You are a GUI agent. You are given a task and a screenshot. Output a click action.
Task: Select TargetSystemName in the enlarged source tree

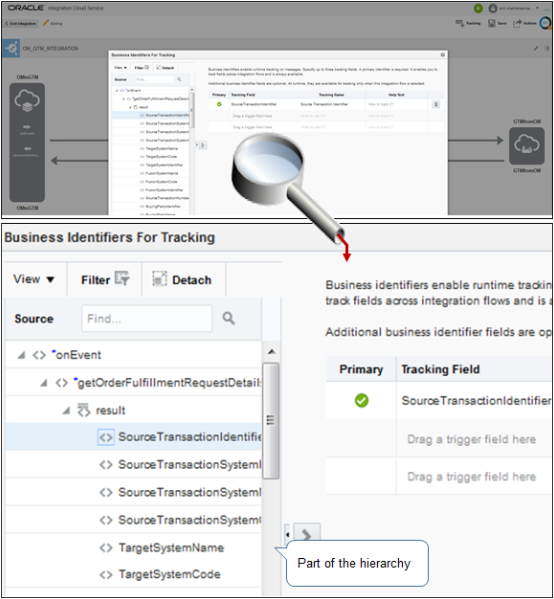171,548
